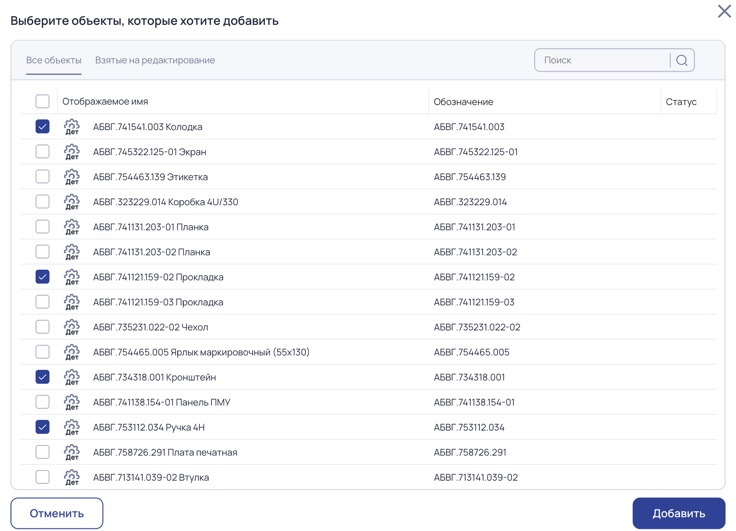Select name АБВГ.741541.003 Колодка
The image size is (736, 531).
click(x=147, y=127)
